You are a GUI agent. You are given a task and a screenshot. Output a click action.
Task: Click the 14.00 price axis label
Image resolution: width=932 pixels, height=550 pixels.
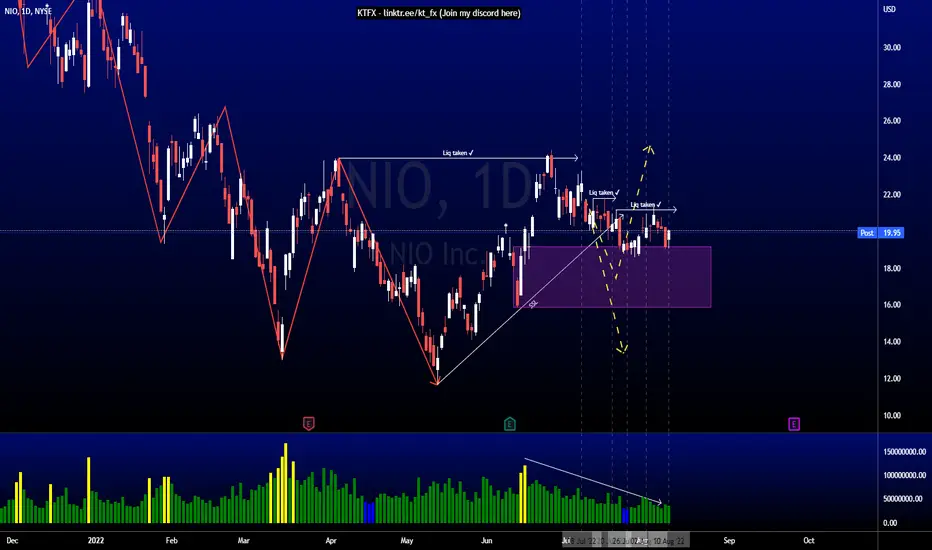click(x=892, y=341)
